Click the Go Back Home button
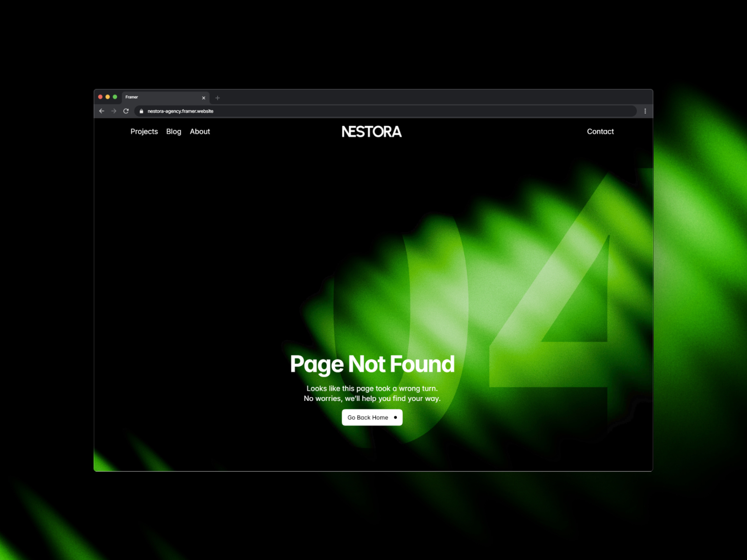Viewport: 747px width, 560px height. 372,418
